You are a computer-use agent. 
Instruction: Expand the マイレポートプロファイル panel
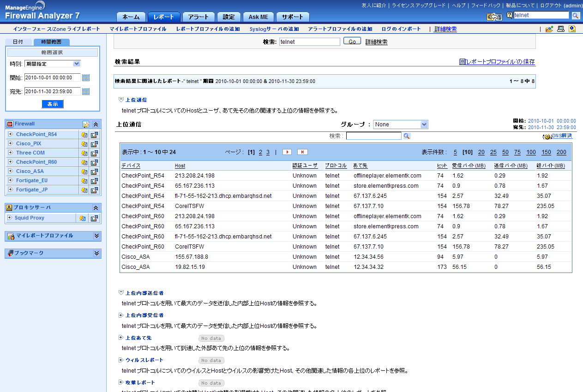[96, 236]
